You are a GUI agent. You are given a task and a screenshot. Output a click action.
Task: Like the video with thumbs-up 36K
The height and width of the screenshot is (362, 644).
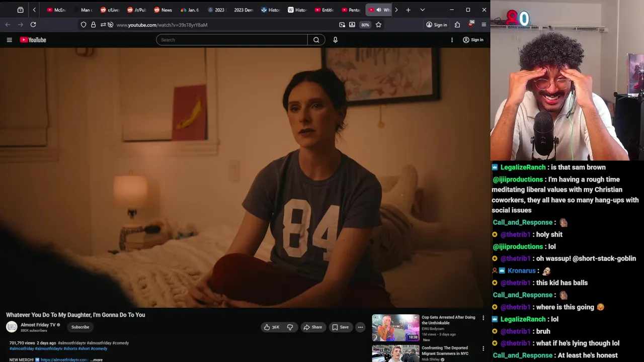click(272, 327)
